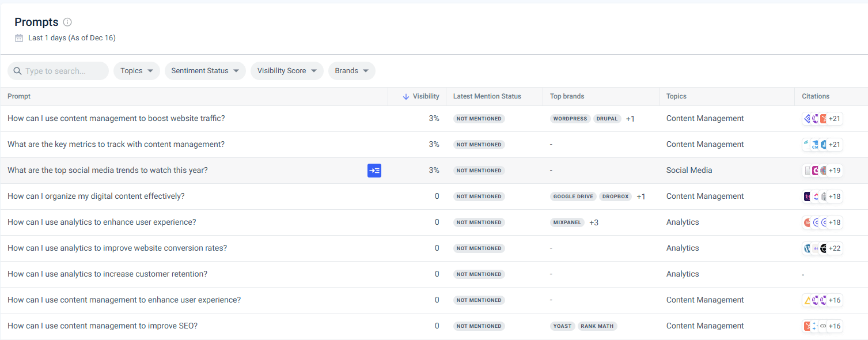Click the blue details icon on social media row
Image resolution: width=868 pixels, height=340 pixels.
[x=374, y=171]
